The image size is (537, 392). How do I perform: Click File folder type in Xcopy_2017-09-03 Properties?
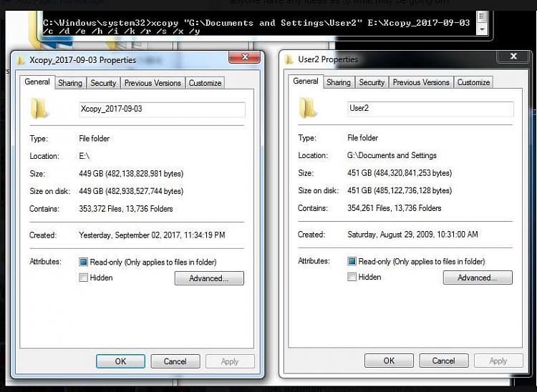(x=95, y=139)
